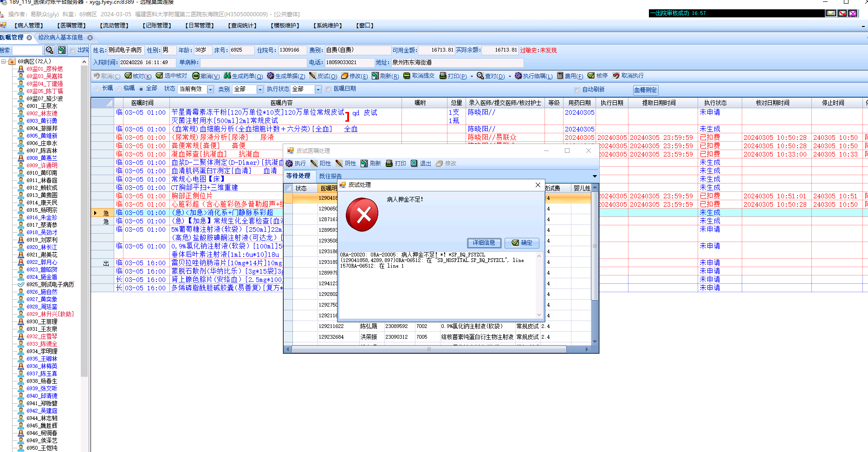Close the 医嘱管理 tab
Image resolution: width=868 pixels, height=452 pixels.
tap(29, 37)
